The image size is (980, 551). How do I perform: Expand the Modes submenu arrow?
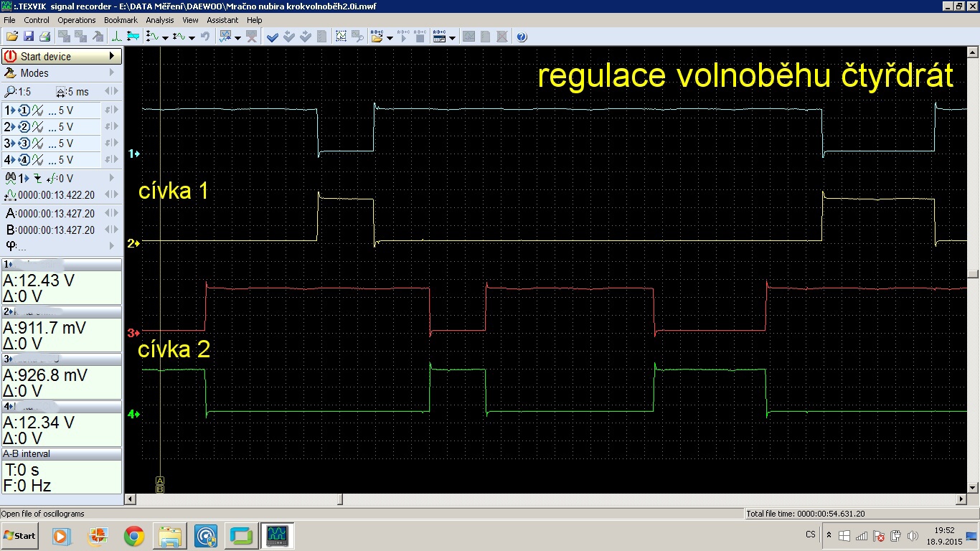pos(112,72)
